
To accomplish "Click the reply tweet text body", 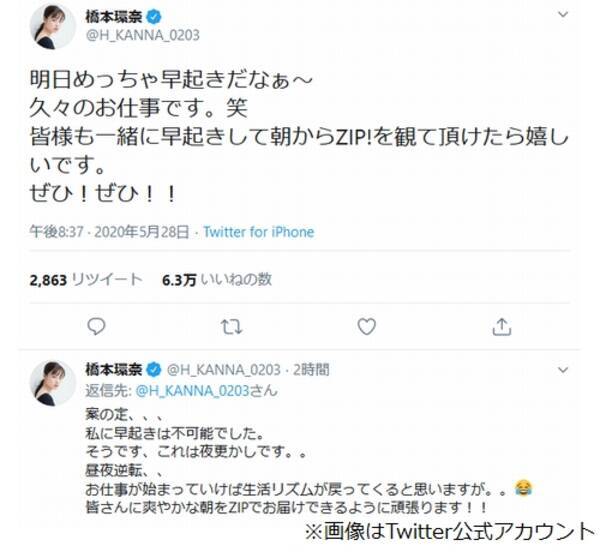I will (x=309, y=461).
